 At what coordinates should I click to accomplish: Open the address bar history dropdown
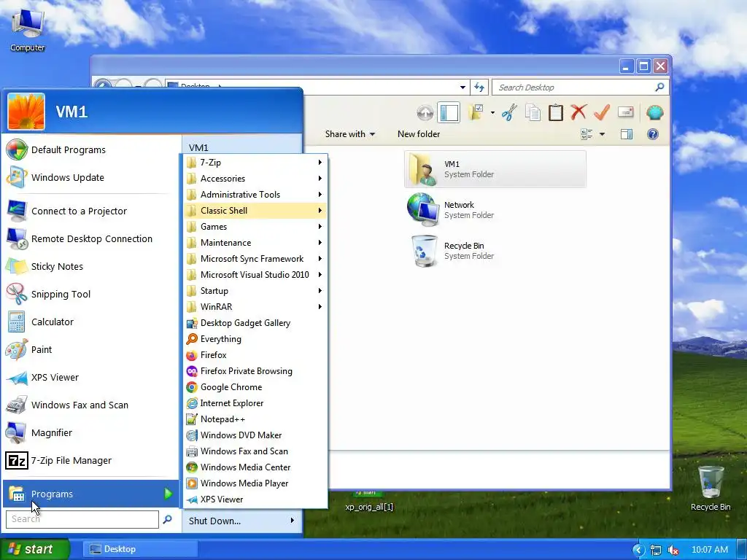[x=462, y=87]
